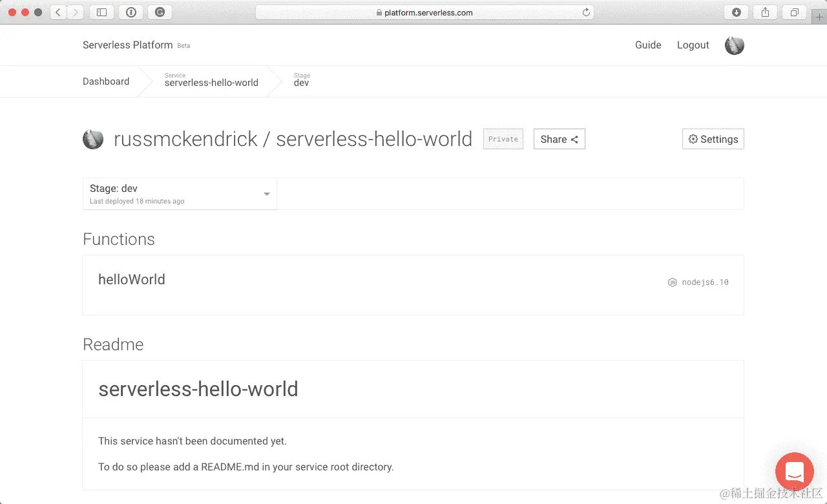Click the 'This service hasn't been documented yet.' text
This screenshot has height=504, width=827.
pyautogui.click(x=193, y=441)
